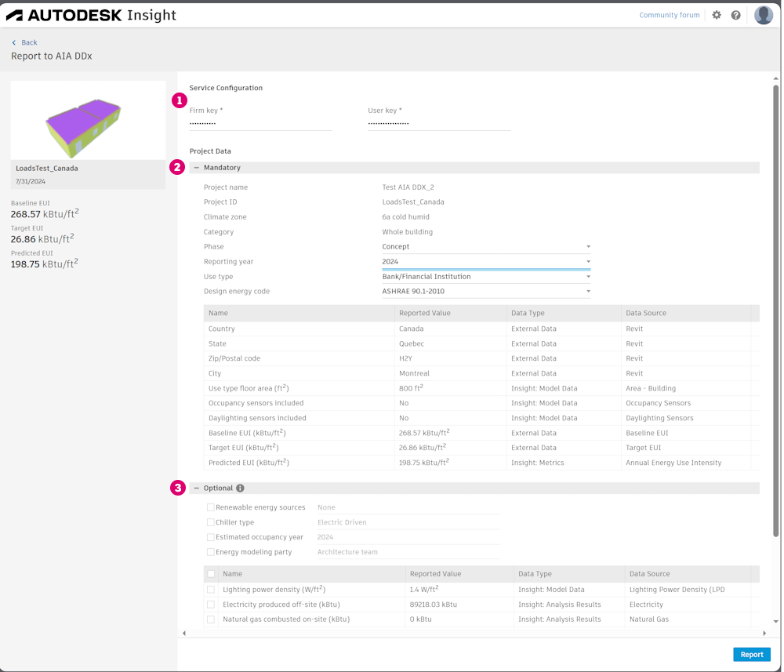The width and height of the screenshot is (784, 672).
Task: Click the 26.86 kBtu/ft² table value cell
Action: (x=451, y=448)
